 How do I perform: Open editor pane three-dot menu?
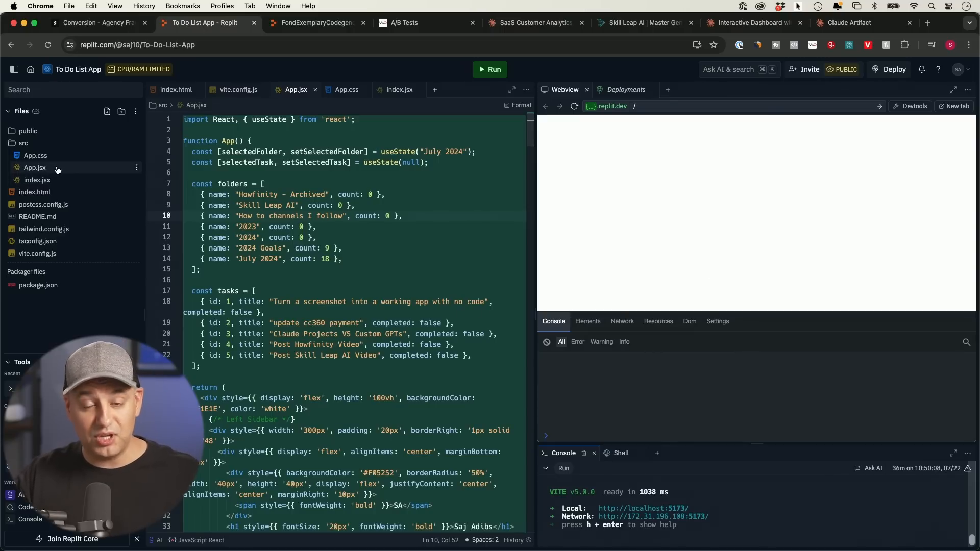tap(526, 90)
